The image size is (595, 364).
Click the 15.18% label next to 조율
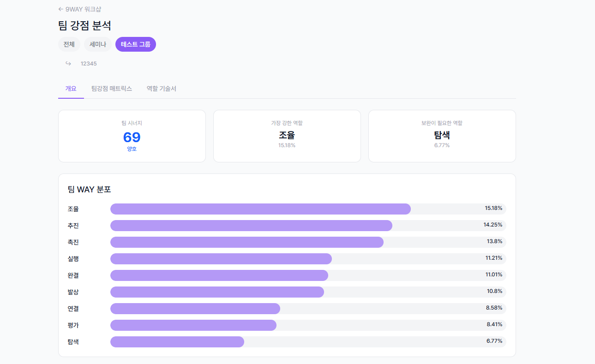(494, 209)
